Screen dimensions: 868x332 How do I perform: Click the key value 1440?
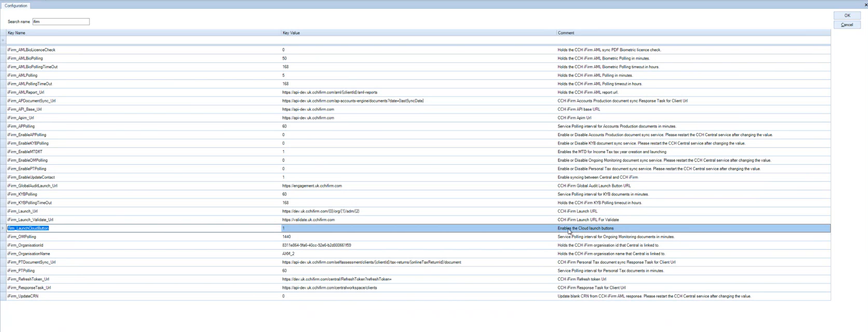point(287,237)
